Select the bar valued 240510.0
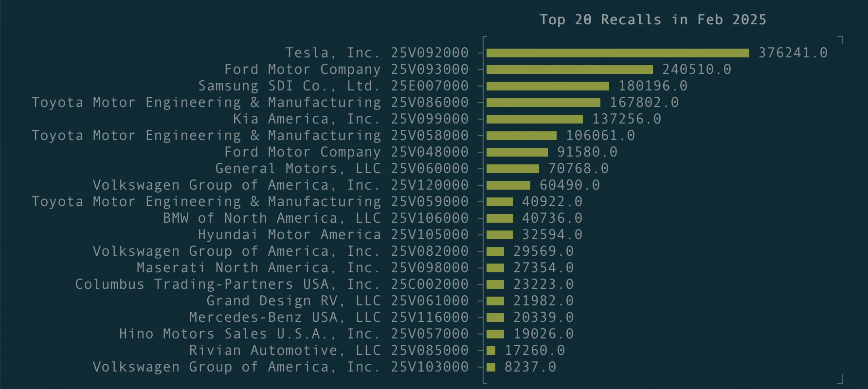 click(x=570, y=70)
